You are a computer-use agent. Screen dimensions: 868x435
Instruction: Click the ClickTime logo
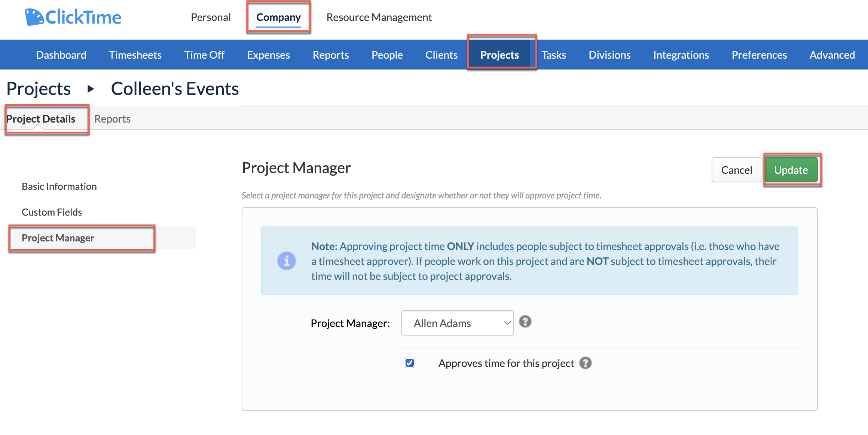[x=73, y=16]
